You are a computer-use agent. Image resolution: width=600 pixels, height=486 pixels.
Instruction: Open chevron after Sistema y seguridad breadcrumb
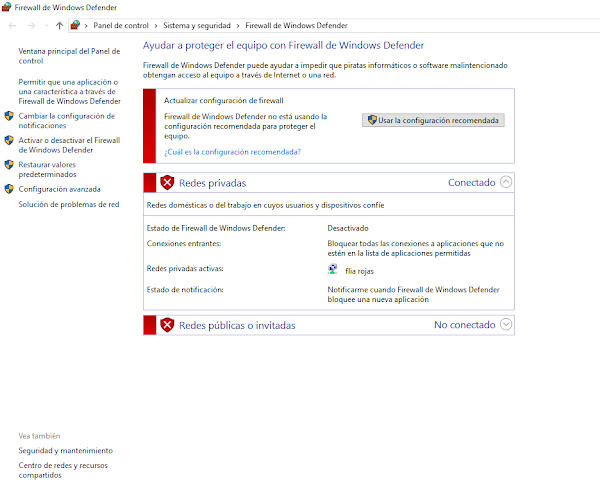click(238, 26)
